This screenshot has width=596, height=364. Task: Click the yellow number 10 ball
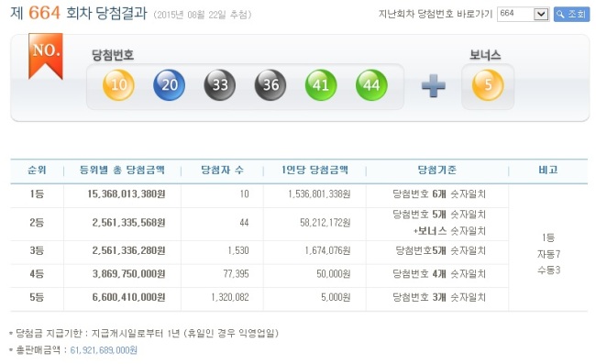point(118,84)
